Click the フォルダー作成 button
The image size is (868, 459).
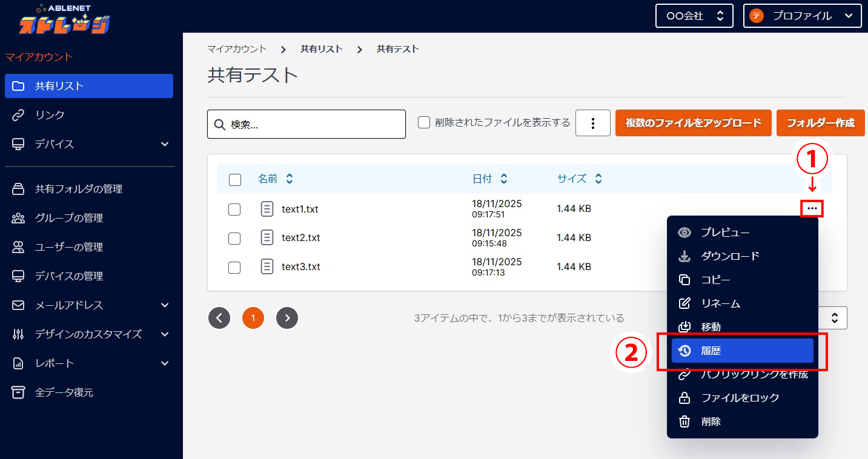click(820, 123)
